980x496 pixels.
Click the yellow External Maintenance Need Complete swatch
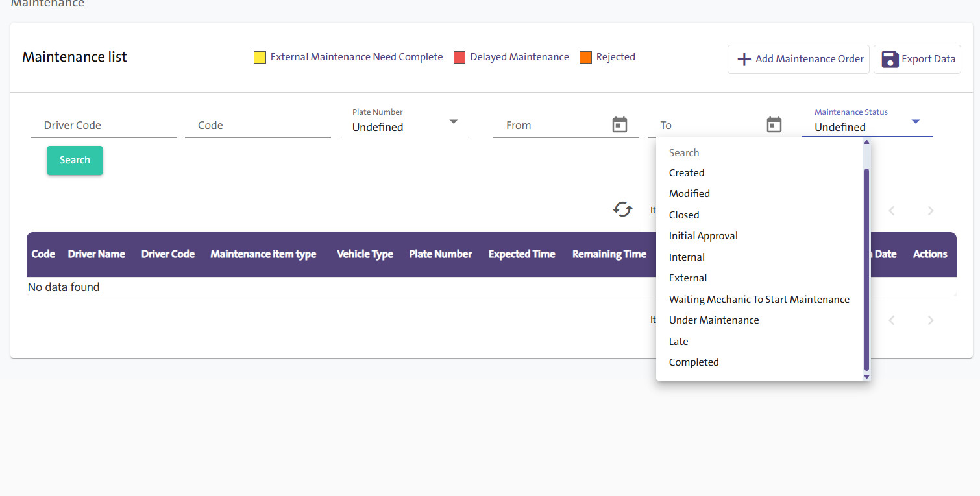point(260,58)
